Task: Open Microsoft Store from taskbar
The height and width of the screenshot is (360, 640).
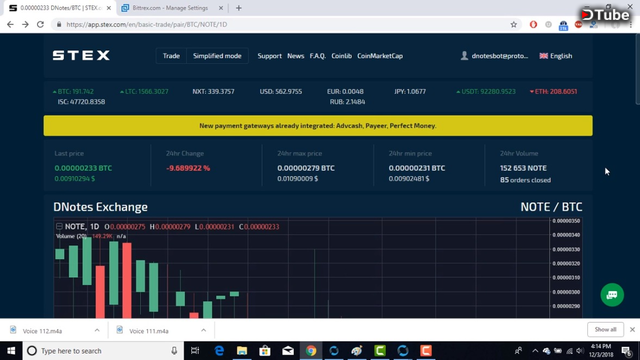Action: pos(265,351)
